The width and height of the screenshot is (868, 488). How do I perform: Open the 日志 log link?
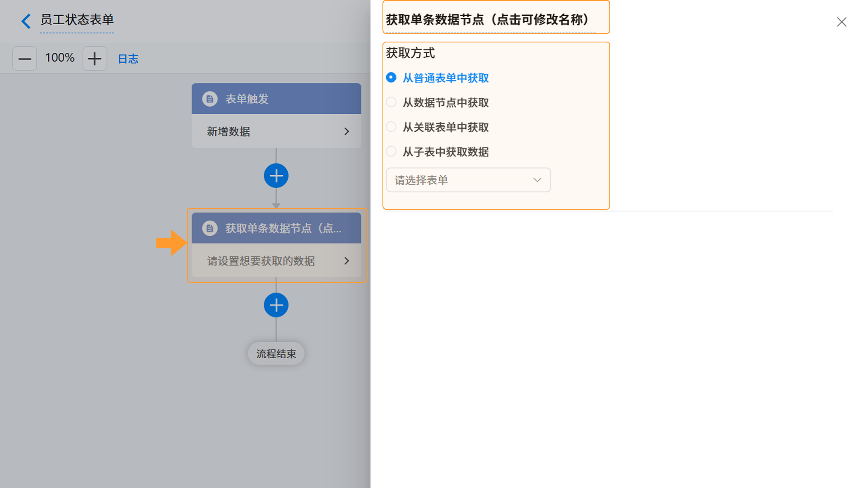coord(128,59)
